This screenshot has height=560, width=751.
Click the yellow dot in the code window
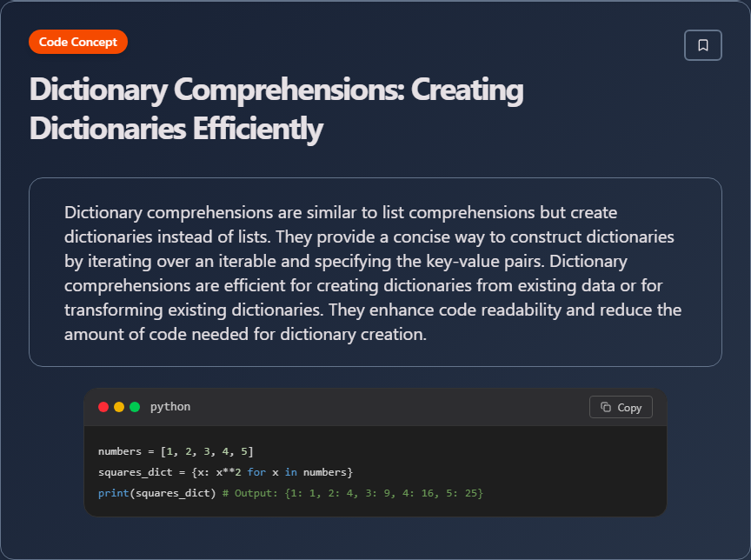click(x=119, y=407)
